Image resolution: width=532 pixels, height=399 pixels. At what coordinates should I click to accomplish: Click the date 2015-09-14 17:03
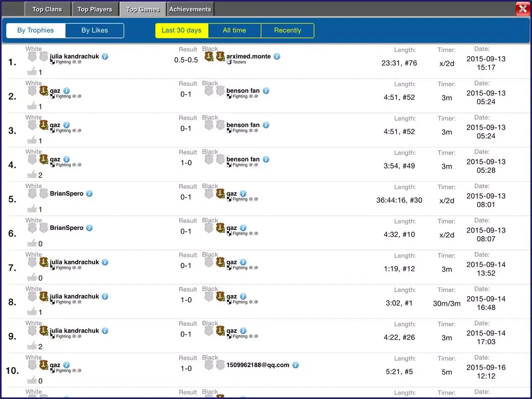click(486, 337)
